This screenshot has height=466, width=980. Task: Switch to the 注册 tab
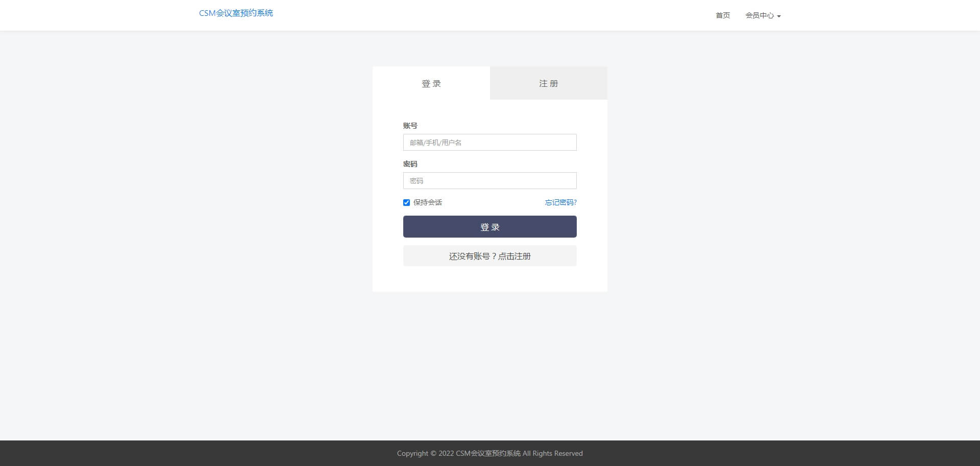[x=549, y=83]
